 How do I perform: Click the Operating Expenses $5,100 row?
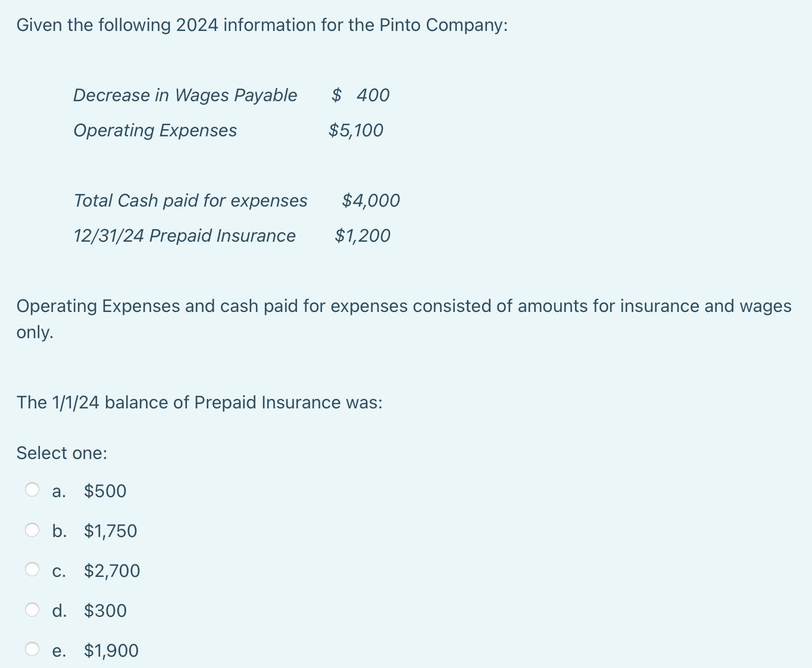tap(229, 130)
